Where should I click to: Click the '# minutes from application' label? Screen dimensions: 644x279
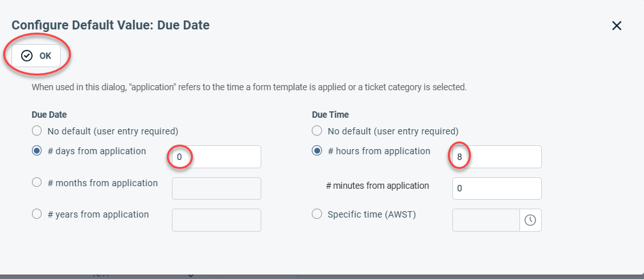(x=377, y=186)
